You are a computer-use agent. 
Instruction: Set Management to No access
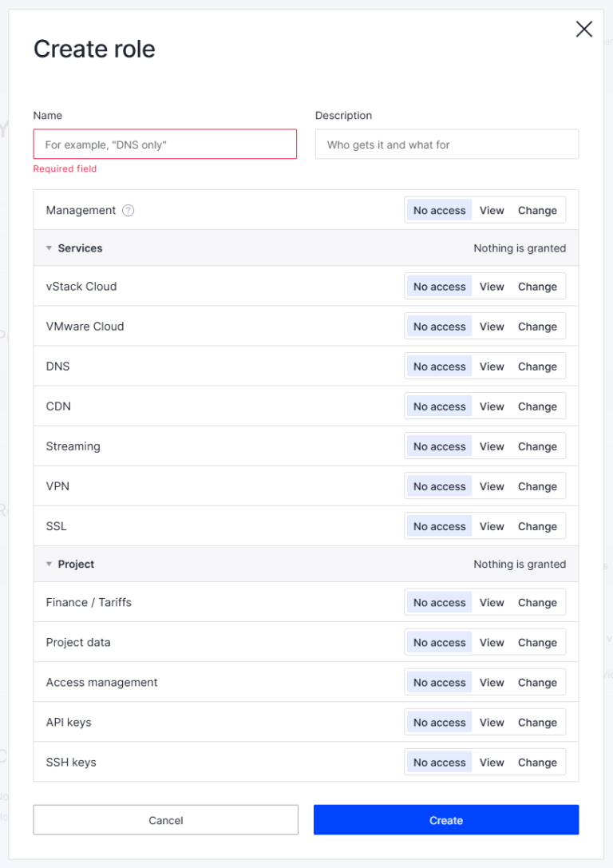click(x=439, y=210)
